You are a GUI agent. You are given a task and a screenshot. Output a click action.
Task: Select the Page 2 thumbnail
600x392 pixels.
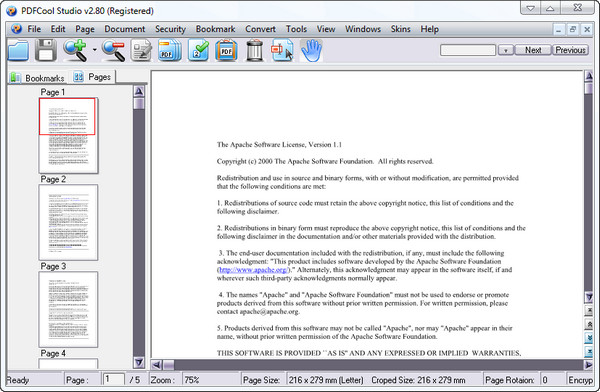pos(68,222)
